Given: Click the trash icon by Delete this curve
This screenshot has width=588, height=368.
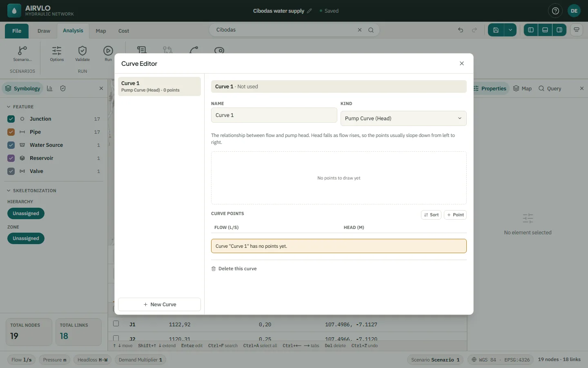Looking at the screenshot, I should pos(214,269).
